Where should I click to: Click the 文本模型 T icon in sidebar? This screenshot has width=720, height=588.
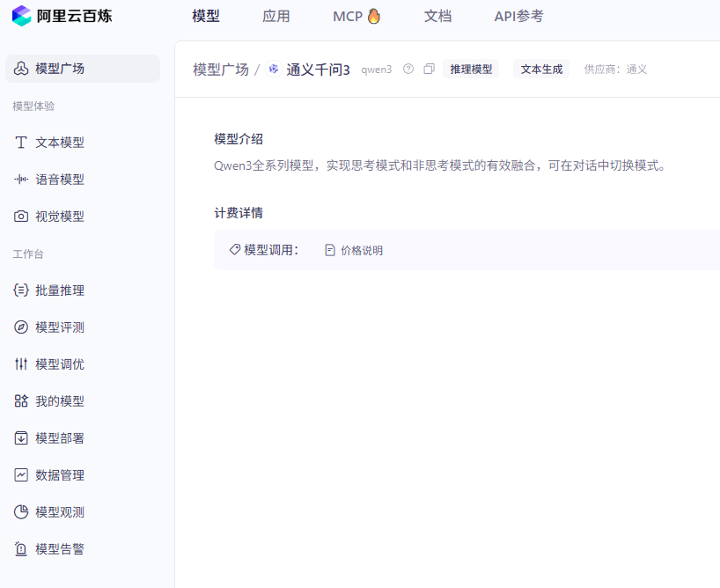[x=21, y=143]
